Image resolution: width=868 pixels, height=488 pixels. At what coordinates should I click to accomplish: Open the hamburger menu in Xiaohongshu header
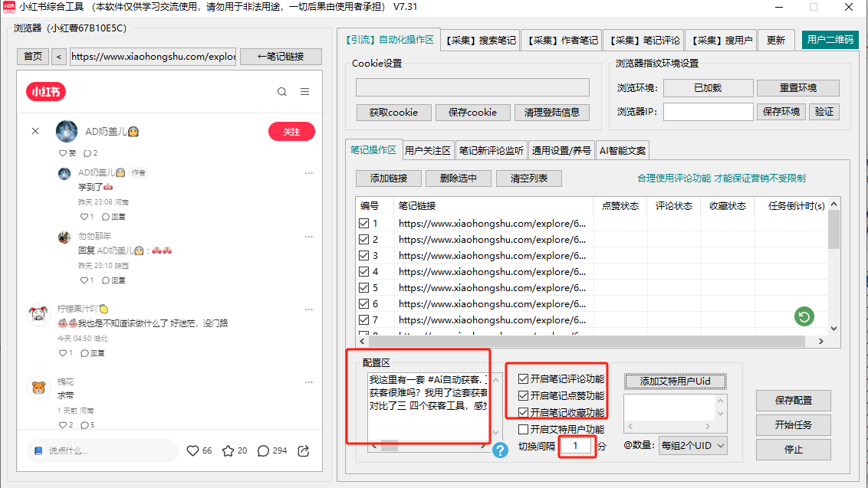point(305,92)
